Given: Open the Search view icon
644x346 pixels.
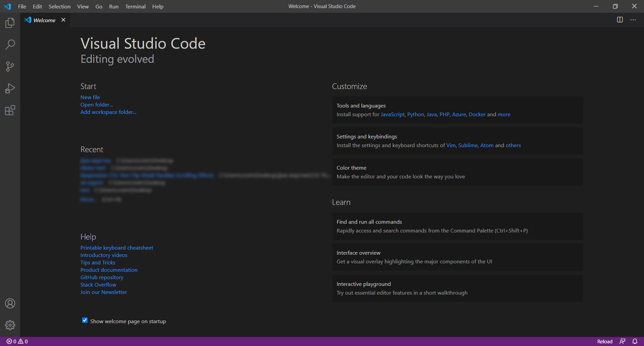Looking at the screenshot, I should coord(10,45).
